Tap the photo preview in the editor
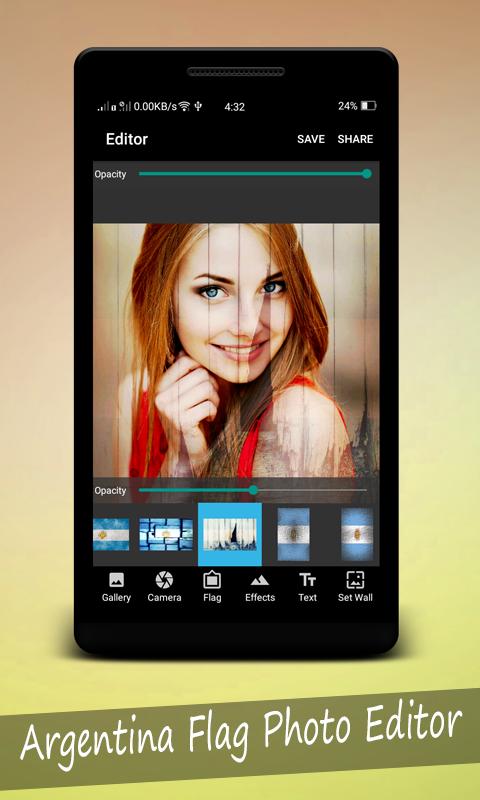 click(236, 351)
